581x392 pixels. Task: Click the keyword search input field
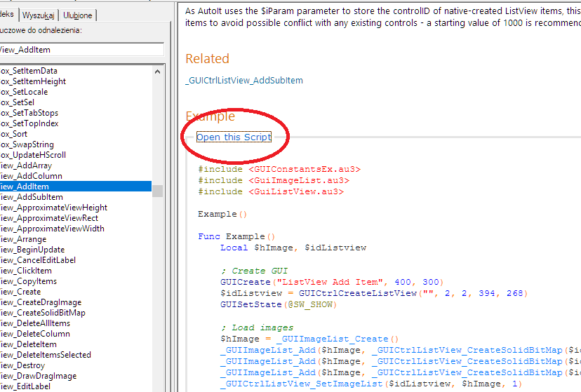[x=81, y=49]
